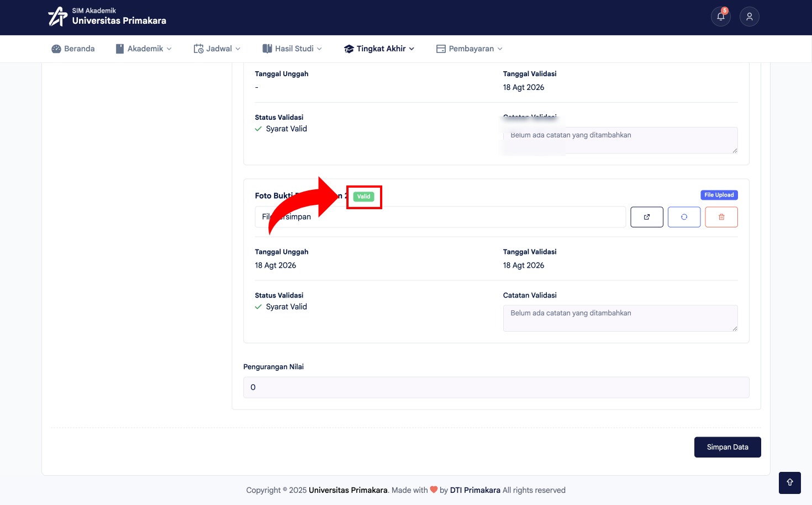Click the Pengurangan Nilai label
This screenshot has height=505, width=812.
(273, 366)
